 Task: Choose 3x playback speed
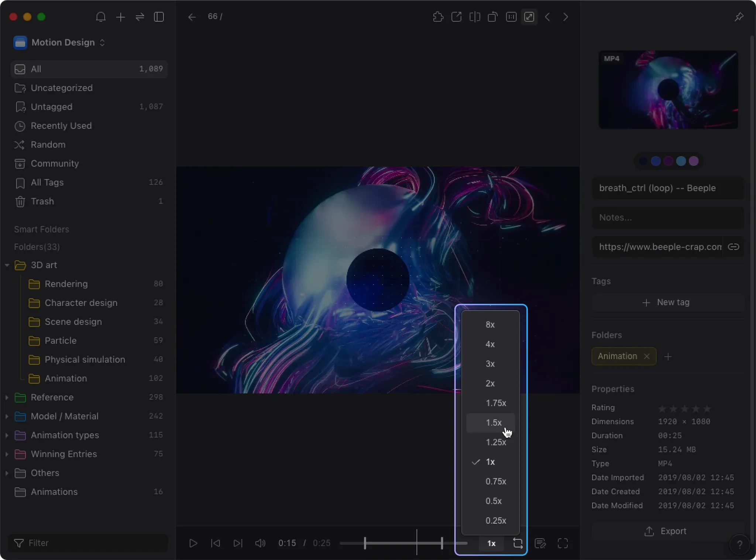click(491, 364)
